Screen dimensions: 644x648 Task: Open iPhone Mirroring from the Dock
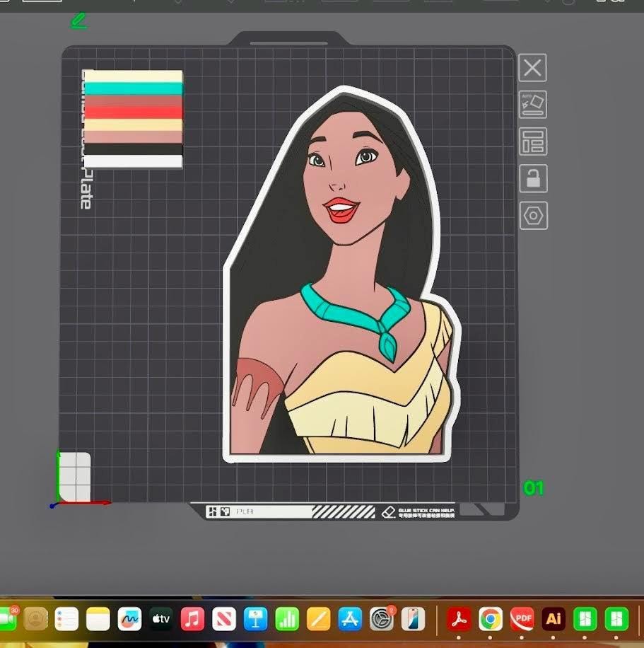click(413, 619)
